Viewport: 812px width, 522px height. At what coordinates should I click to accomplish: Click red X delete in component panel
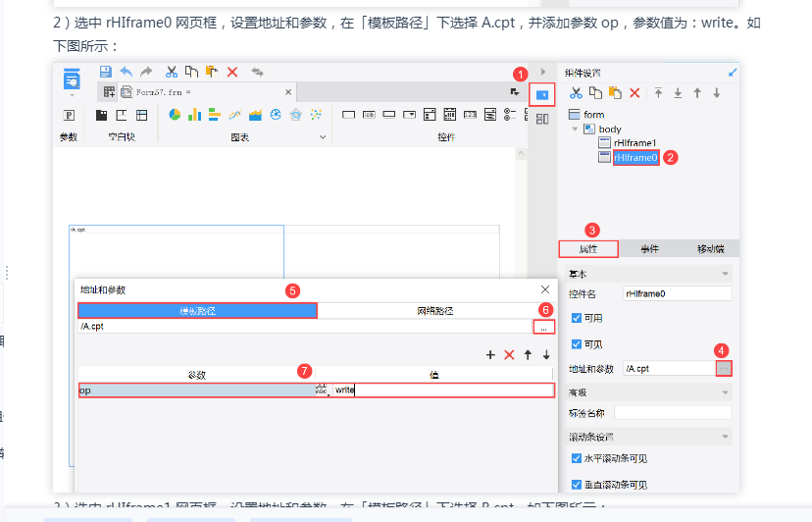pyautogui.click(x=634, y=93)
